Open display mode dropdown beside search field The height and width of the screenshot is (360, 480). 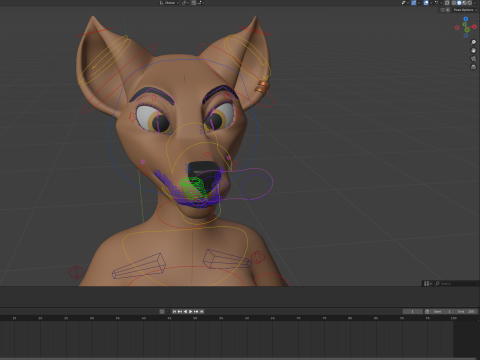click(x=427, y=283)
